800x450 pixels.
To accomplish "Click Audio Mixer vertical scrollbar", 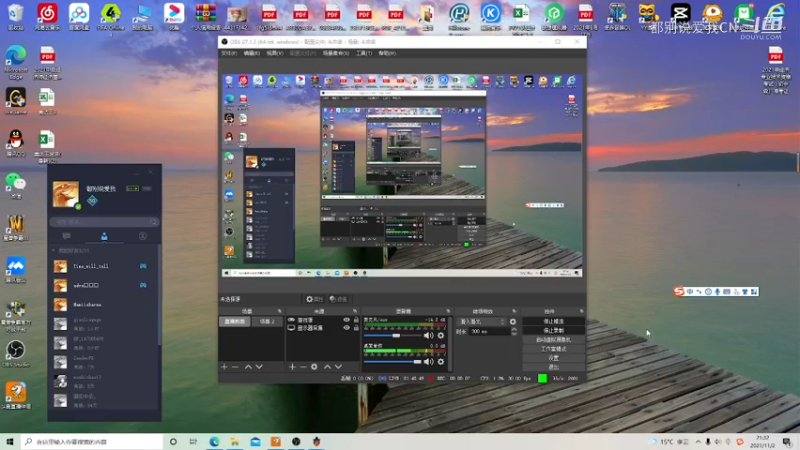I will coord(449,343).
